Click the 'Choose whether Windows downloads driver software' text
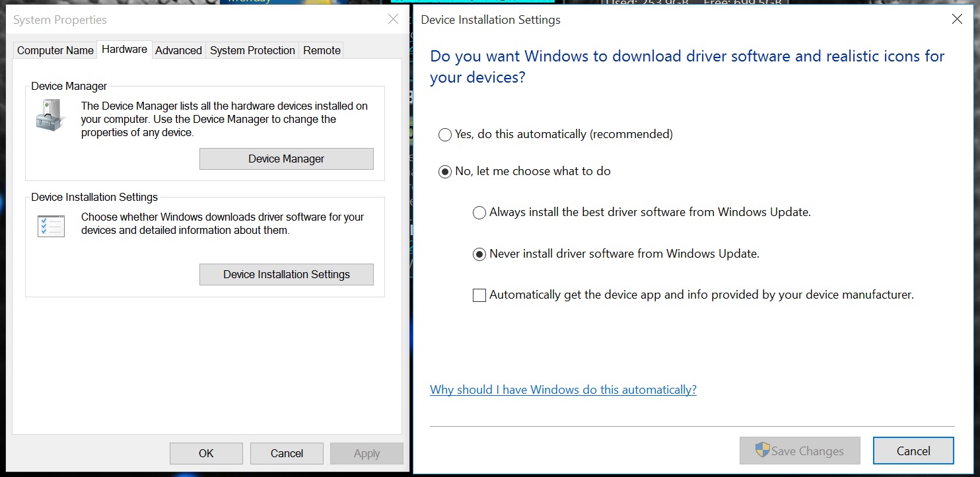Image resolution: width=980 pixels, height=477 pixels. click(223, 223)
